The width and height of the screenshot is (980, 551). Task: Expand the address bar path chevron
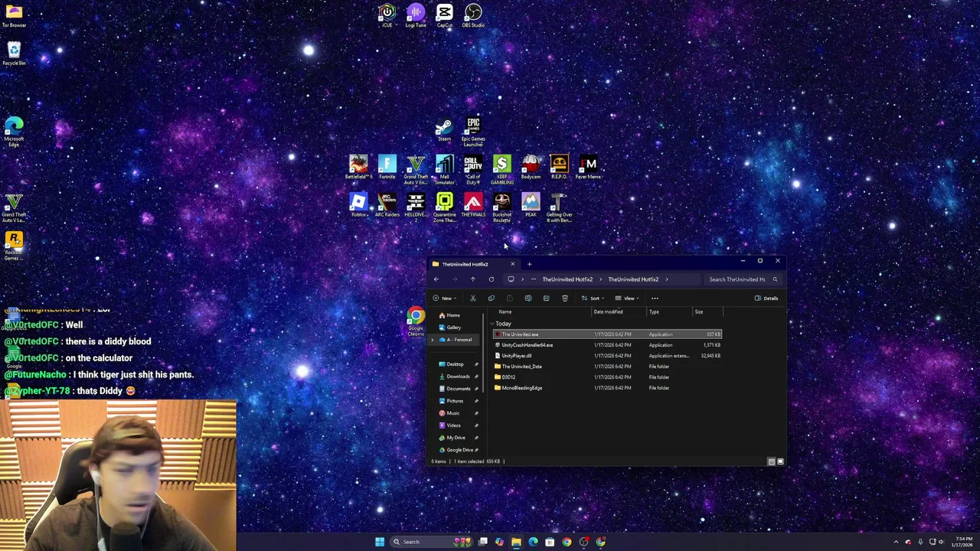[x=667, y=279]
